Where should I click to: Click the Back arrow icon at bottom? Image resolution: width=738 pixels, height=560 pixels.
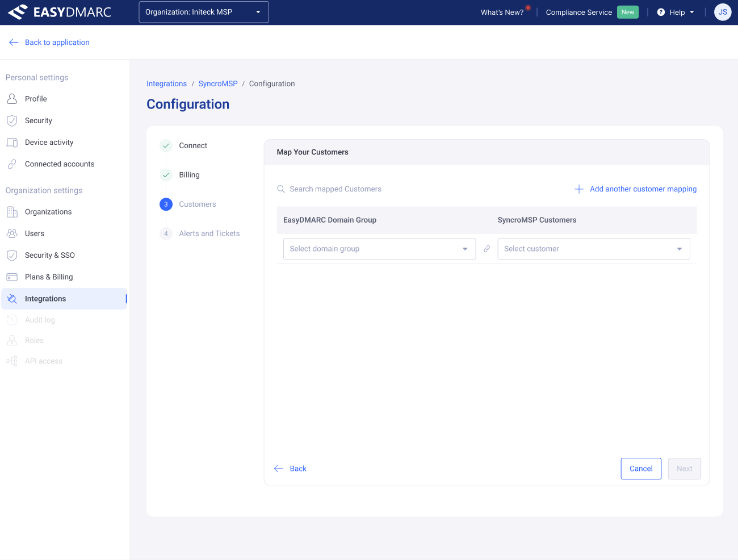[279, 469]
